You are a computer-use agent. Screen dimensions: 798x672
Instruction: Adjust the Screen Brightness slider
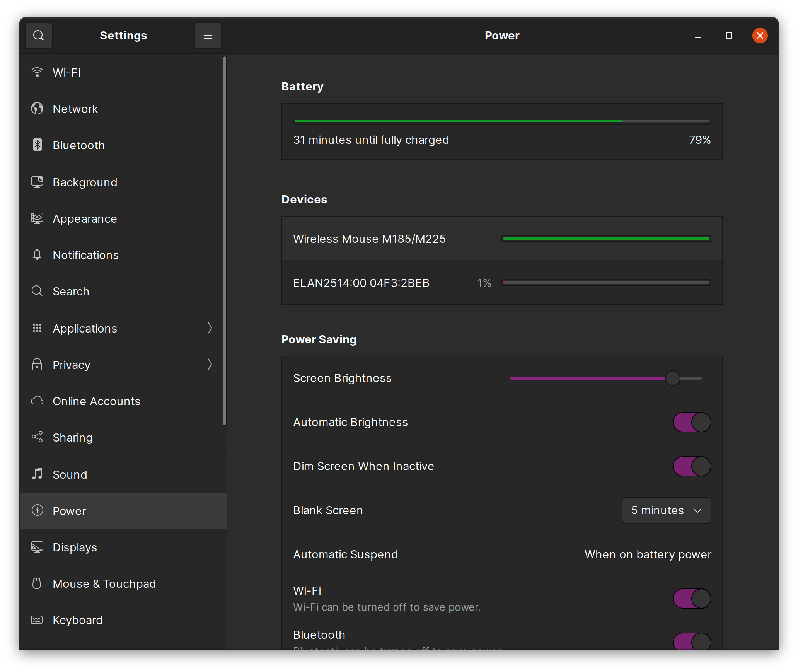pos(673,378)
